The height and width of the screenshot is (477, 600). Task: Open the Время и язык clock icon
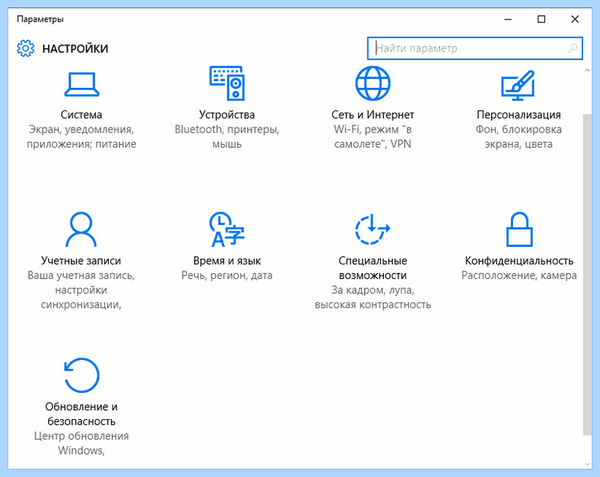[227, 229]
